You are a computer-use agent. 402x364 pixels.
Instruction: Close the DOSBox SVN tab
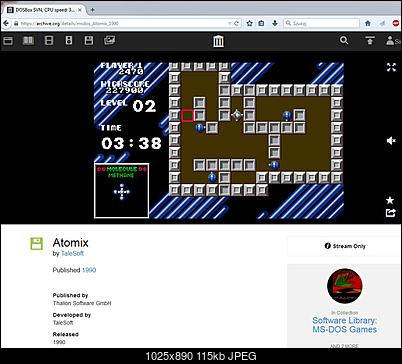[x=80, y=10]
